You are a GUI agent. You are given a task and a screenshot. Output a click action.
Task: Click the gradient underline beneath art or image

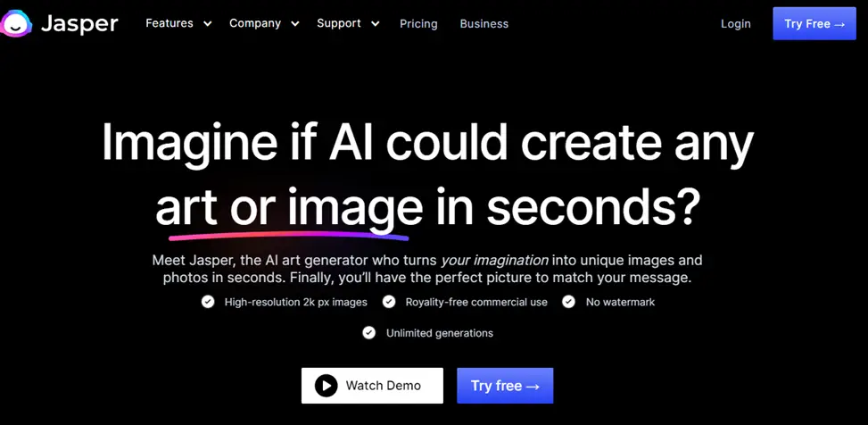point(288,237)
